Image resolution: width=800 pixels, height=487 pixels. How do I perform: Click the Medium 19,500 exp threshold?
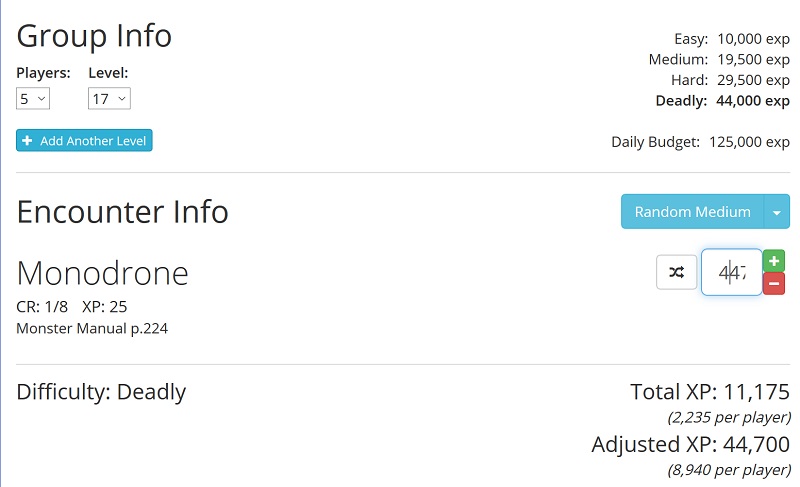[x=719, y=60]
